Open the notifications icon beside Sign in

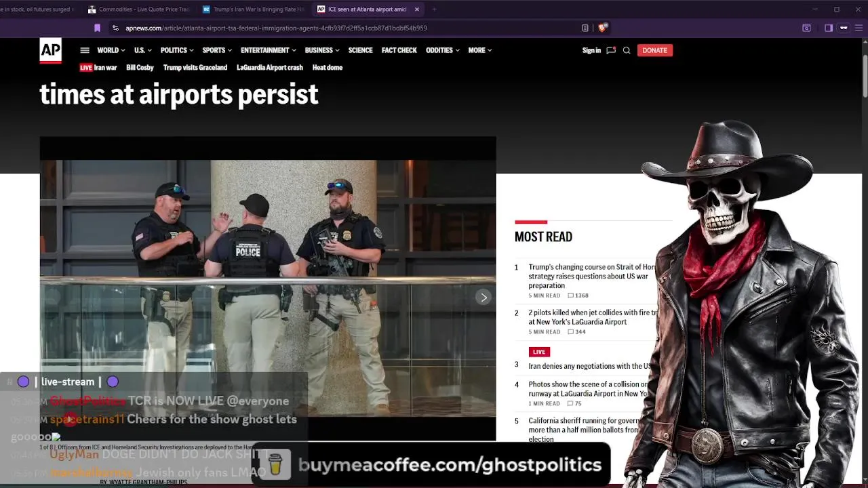[x=611, y=50]
